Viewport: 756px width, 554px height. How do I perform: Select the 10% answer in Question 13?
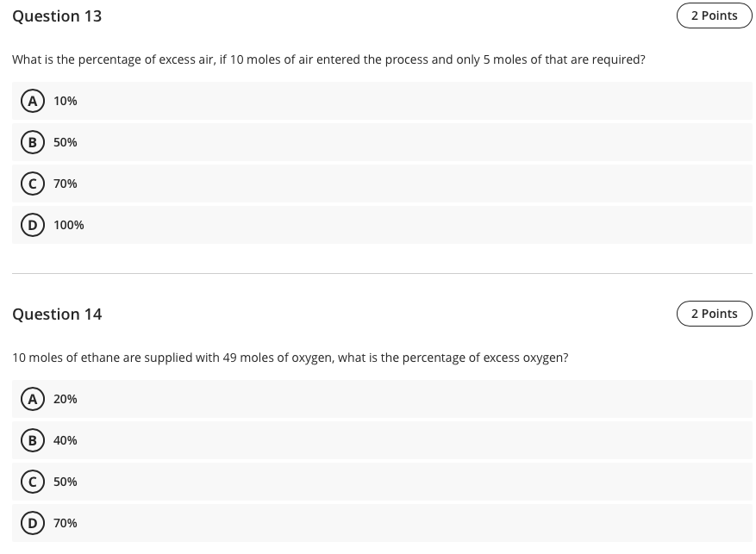click(66, 101)
